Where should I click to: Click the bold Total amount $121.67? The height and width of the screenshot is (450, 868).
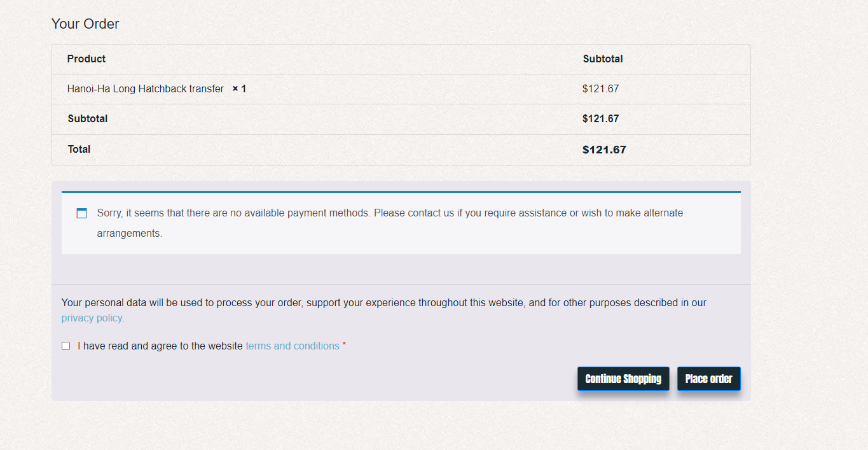click(604, 150)
